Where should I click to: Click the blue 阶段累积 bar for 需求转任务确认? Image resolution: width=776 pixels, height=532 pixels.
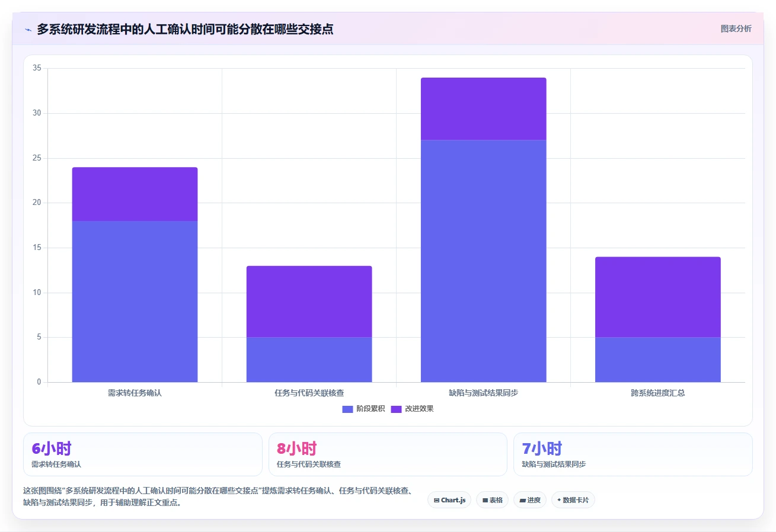[135, 302]
